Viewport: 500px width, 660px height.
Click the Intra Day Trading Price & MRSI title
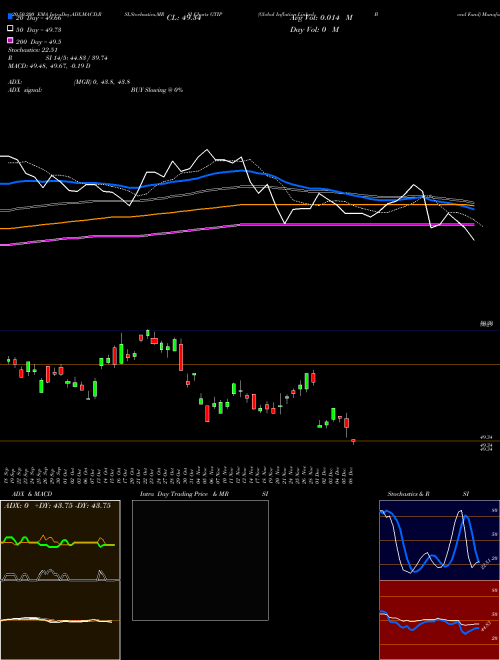coord(204,494)
